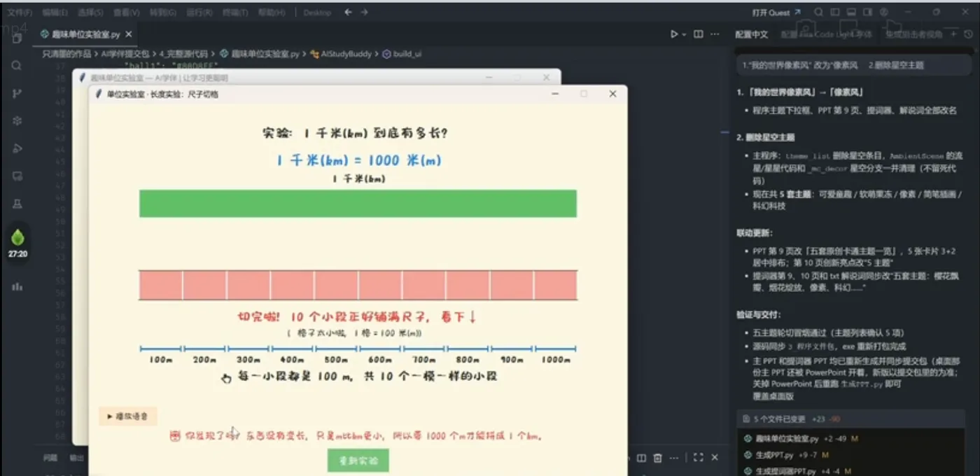Toggle the primary sidebar layout icon

[x=835, y=12]
